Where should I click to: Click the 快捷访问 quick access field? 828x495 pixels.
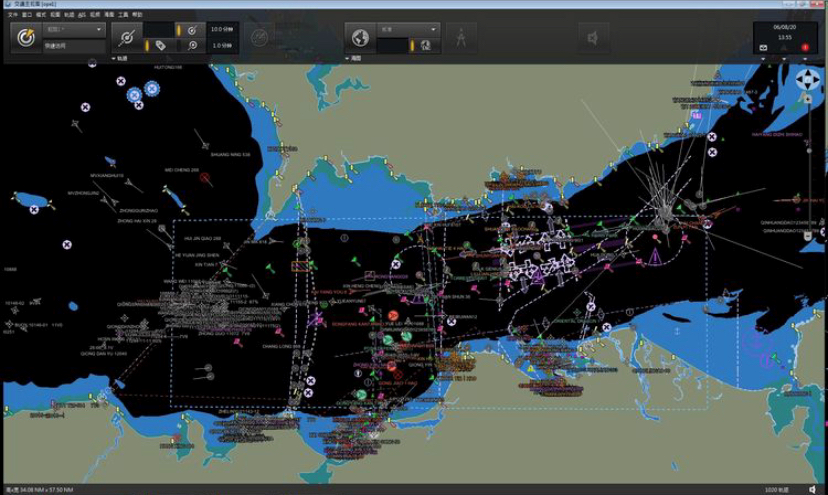(74, 46)
